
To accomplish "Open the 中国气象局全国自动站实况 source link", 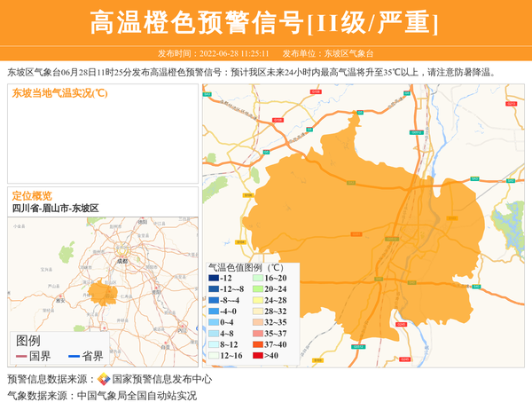I will point(137,396).
